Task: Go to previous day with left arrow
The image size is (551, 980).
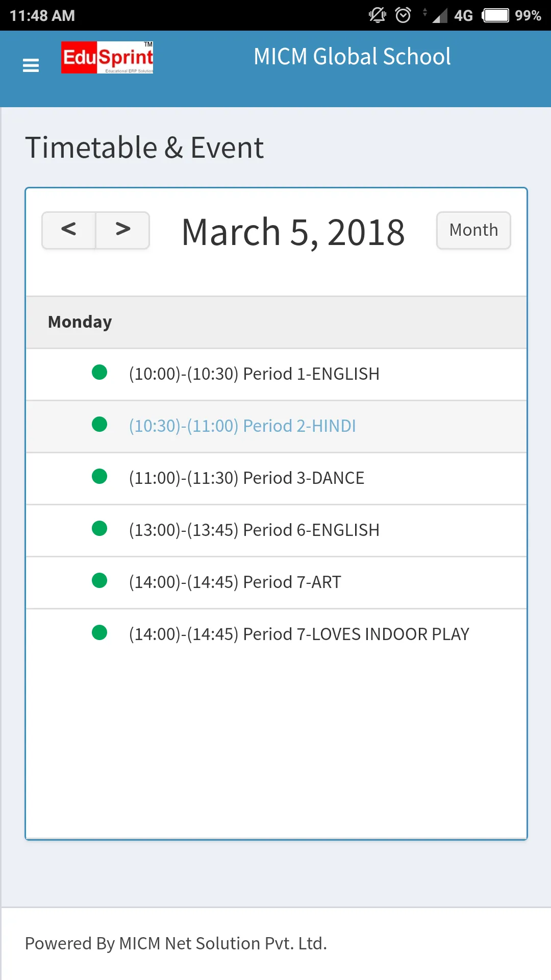Action: [69, 230]
